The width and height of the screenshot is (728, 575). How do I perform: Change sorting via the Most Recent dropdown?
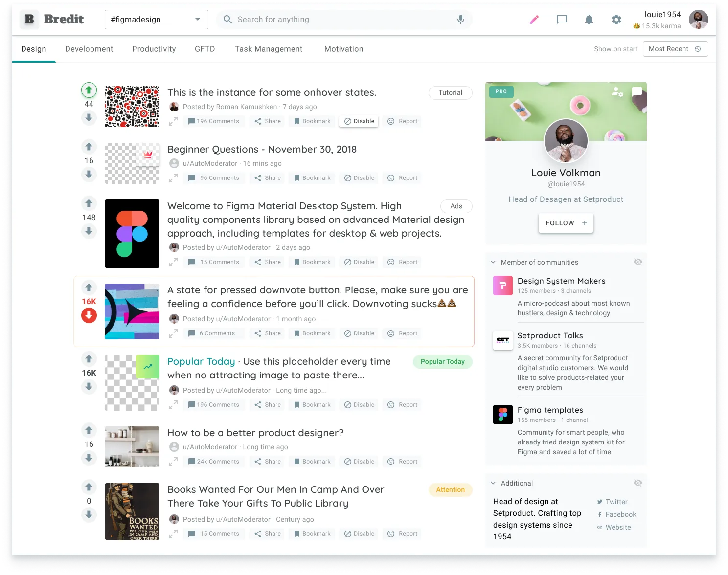pyautogui.click(x=675, y=49)
